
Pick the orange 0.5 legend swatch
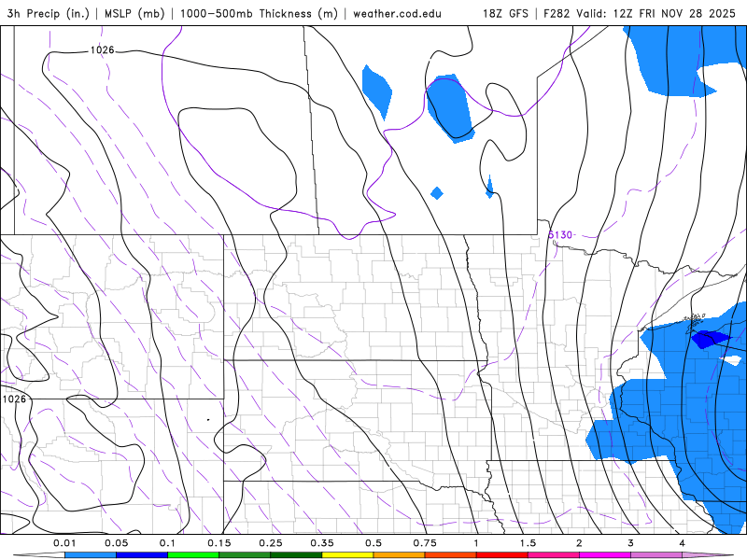400,555
